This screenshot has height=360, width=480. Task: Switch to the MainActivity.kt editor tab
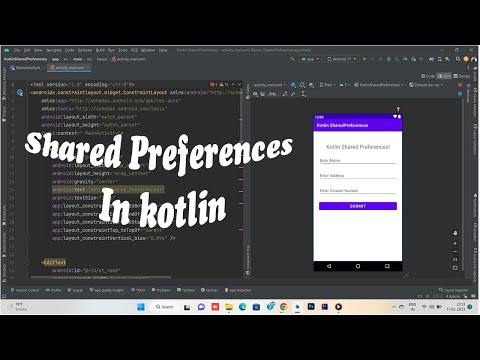pos(27,68)
